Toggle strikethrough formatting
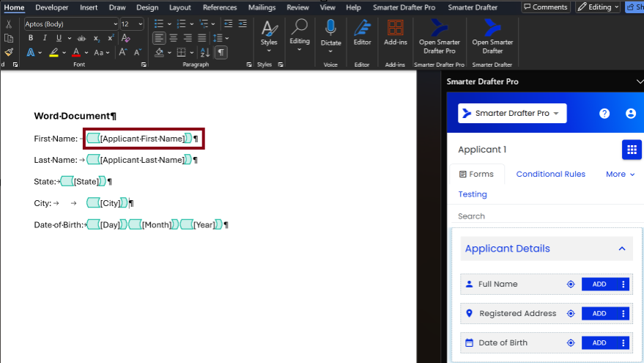This screenshot has height=363, width=644. point(82,38)
